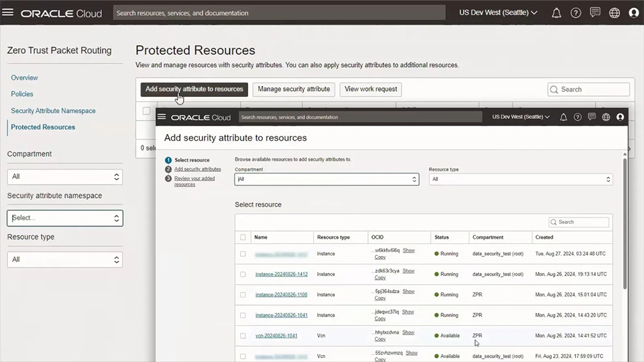The width and height of the screenshot is (644, 362).
Task: Open Security Attribute Namespace in sidebar
Action: click(x=53, y=111)
